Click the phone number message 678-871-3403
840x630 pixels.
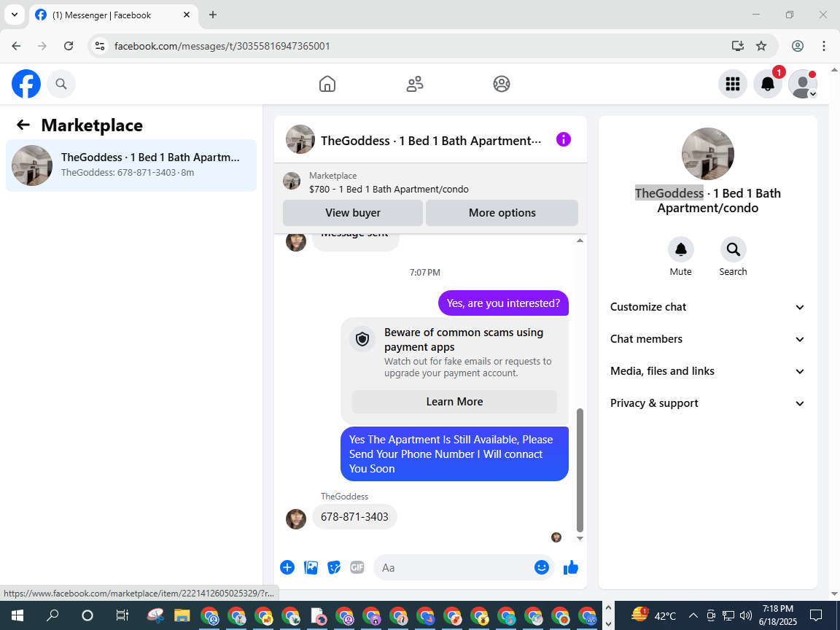(354, 517)
